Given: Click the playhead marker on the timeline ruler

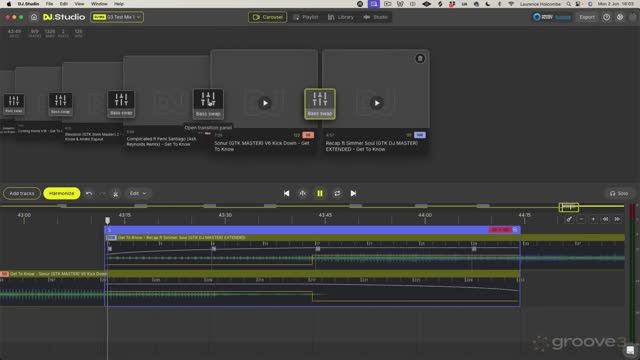Looking at the screenshot, I should 107,220.
